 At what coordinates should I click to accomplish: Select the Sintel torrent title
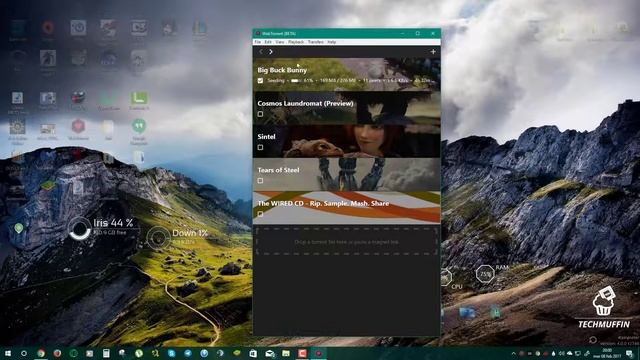[267, 137]
